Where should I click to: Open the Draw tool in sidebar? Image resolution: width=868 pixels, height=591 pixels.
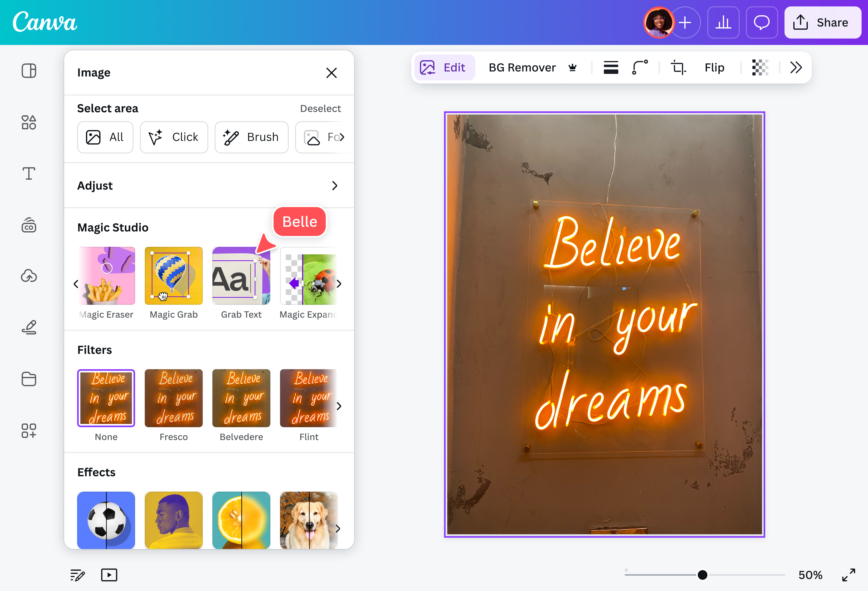click(29, 328)
